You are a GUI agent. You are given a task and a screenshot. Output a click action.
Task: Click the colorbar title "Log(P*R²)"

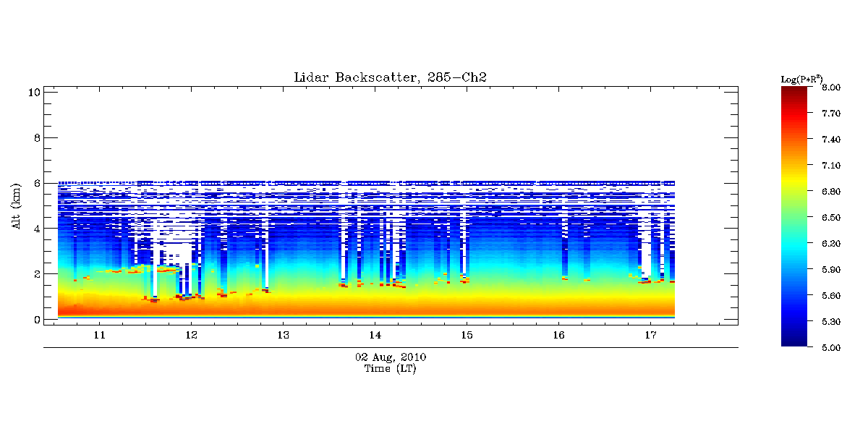click(x=801, y=78)
